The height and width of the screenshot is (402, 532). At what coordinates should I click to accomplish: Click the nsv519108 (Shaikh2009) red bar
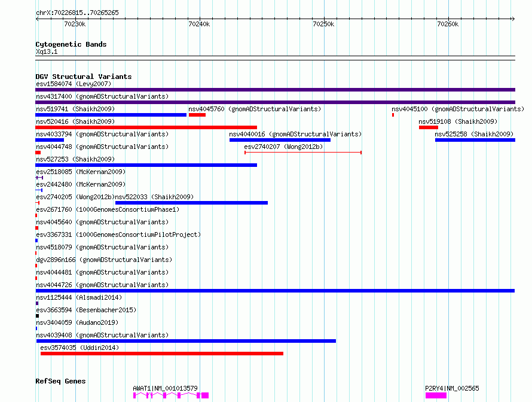[429, 127]
